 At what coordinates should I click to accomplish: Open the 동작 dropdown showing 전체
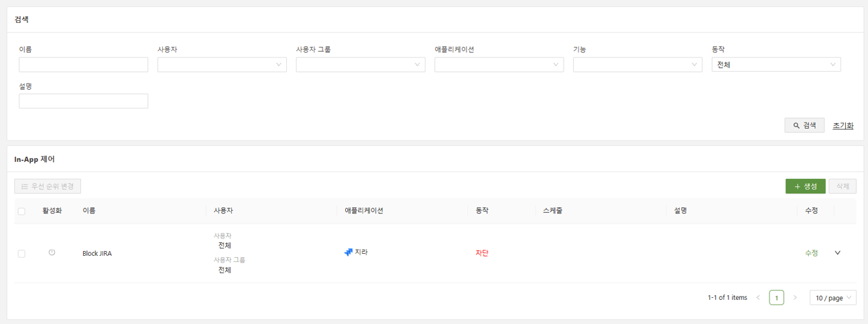point(776,65)
